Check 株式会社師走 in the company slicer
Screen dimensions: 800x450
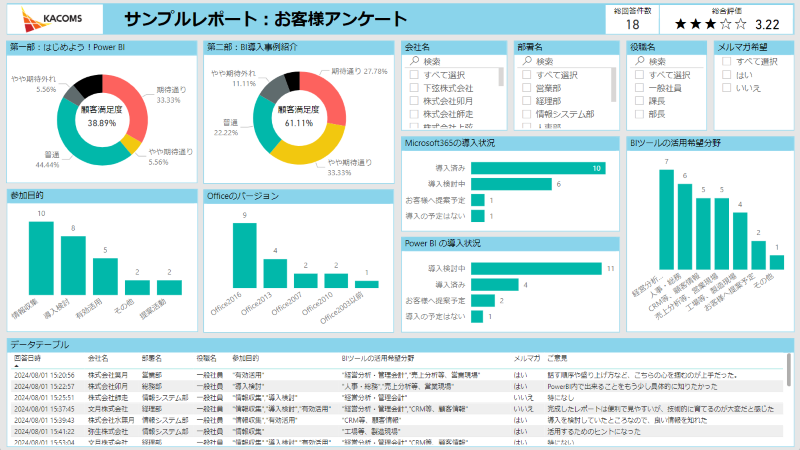414,114
